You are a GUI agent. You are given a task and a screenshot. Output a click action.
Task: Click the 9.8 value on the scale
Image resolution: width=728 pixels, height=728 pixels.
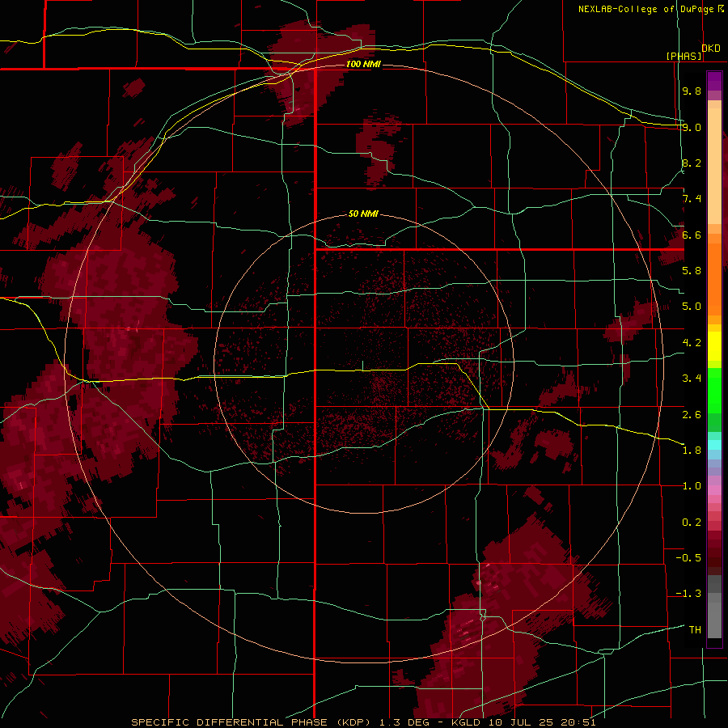click(692, 91)
